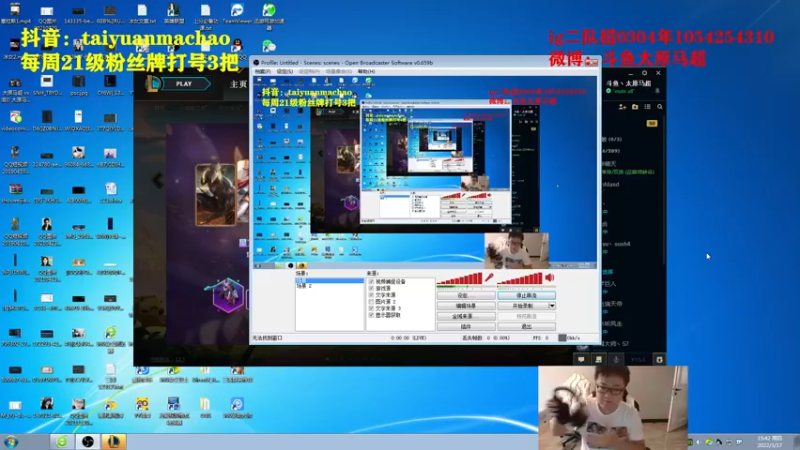This screenshot has width=800, height=450.
Task: Mute the microphone via OBS mic icon
Action: [489, 278]
